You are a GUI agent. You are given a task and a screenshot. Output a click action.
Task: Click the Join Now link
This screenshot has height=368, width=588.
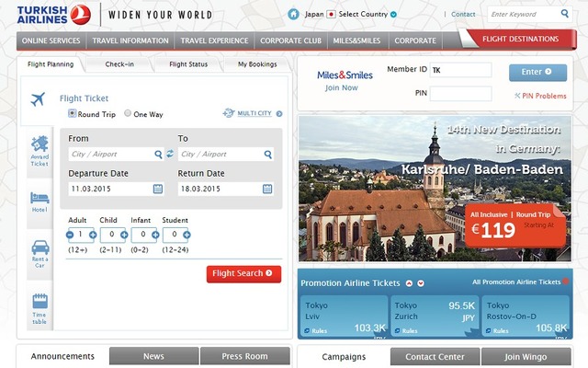(342, 88)
